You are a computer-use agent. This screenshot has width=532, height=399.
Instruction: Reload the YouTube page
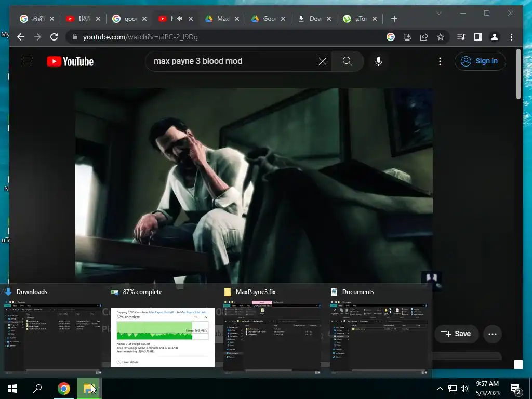point(54,37)
